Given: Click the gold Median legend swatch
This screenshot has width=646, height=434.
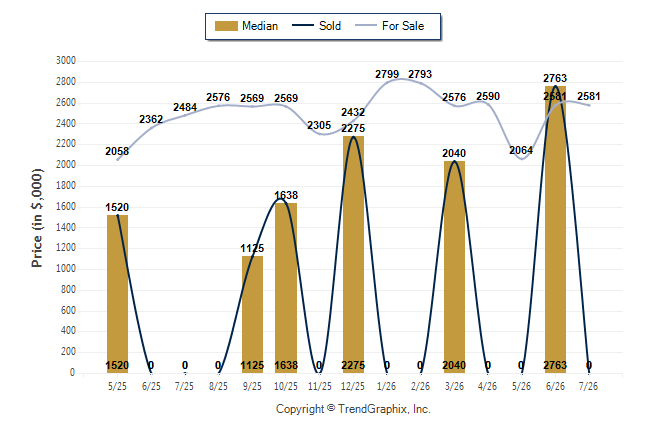Looking at the screenshot, I should point(226,26).
